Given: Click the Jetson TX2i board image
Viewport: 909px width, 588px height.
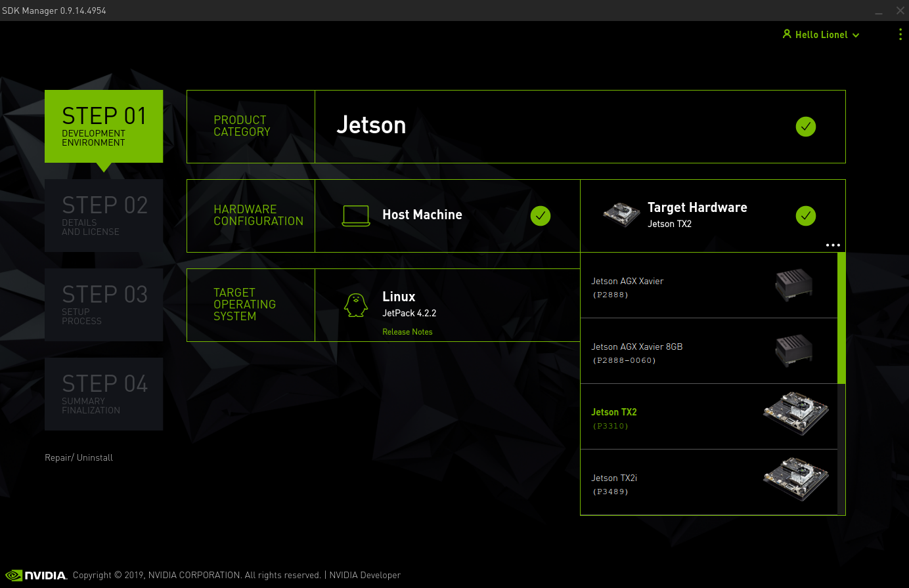Looking at the screenshot, I should [x=796, y=479].
